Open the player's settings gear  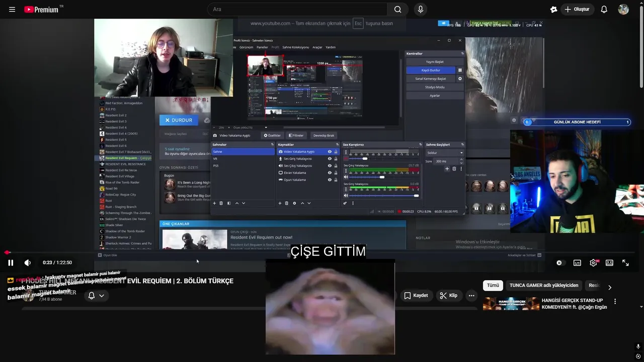(x=593, y=263)
